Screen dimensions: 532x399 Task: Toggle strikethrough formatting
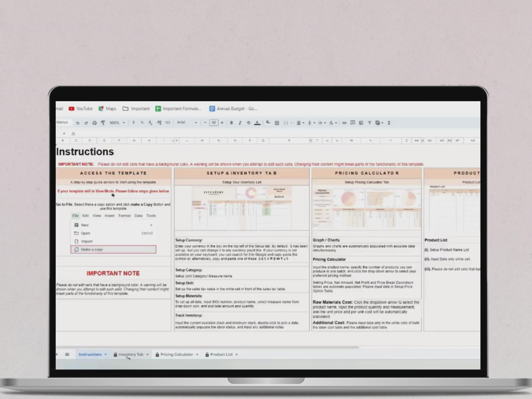(x=248, y=123)
